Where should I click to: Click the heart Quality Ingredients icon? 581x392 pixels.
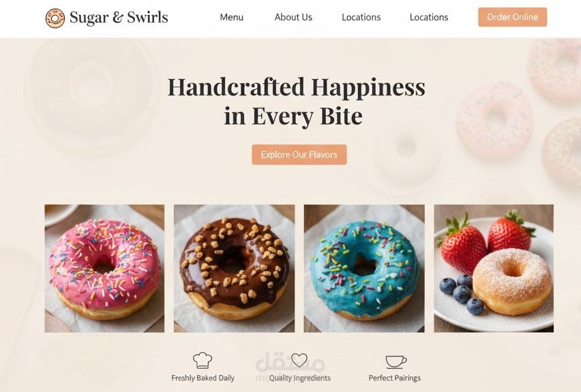click(x=299, y=360)
